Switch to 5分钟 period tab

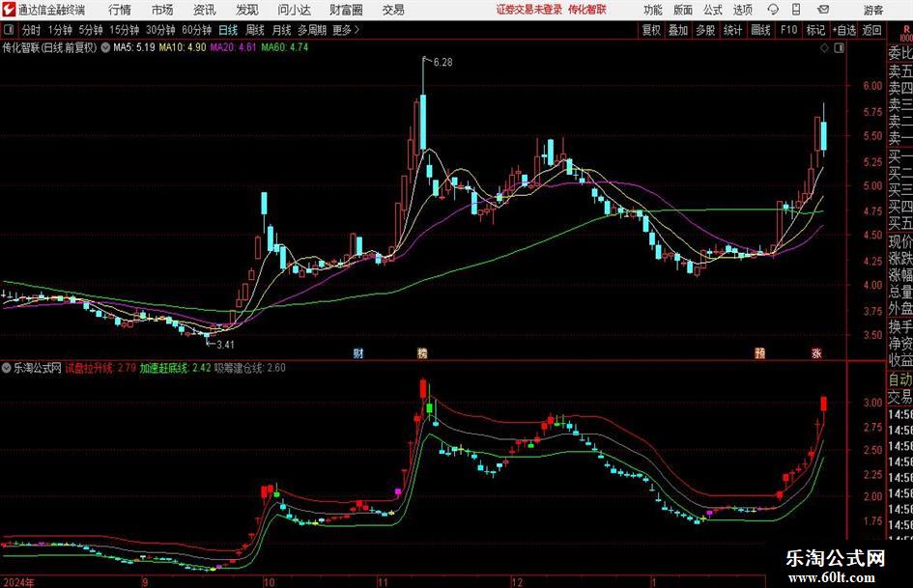tap(91, 30)
